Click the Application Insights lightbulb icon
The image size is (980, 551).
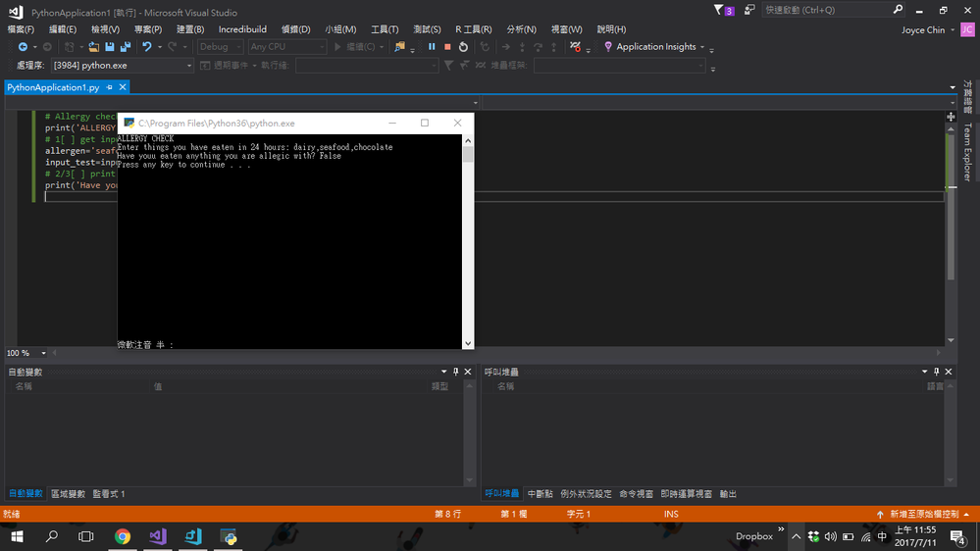tap(608, 47)
